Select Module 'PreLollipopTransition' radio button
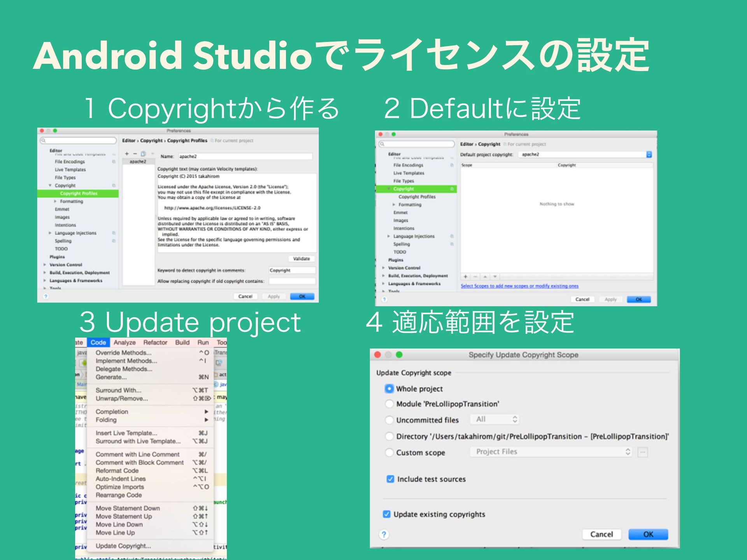 (x=389, y=404)
